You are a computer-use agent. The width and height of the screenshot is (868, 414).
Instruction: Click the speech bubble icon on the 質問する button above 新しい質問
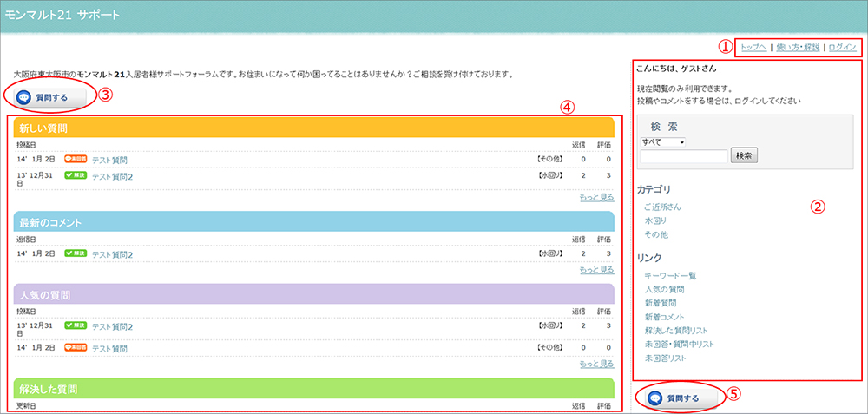coord(23,95)
